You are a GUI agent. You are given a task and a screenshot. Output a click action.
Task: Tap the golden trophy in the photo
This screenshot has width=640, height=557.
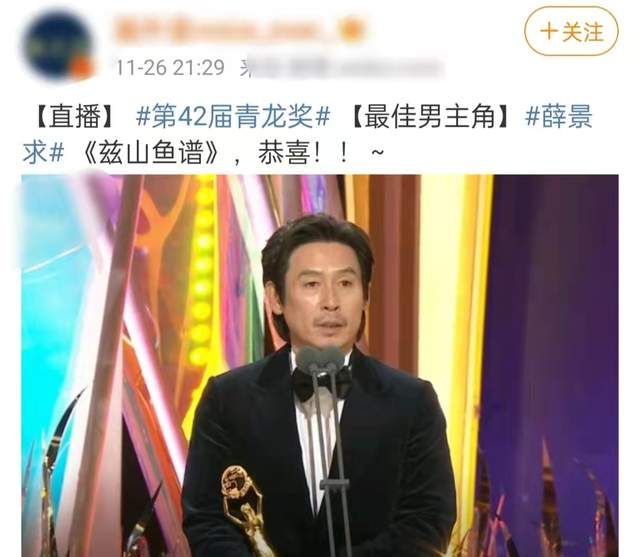243,510
